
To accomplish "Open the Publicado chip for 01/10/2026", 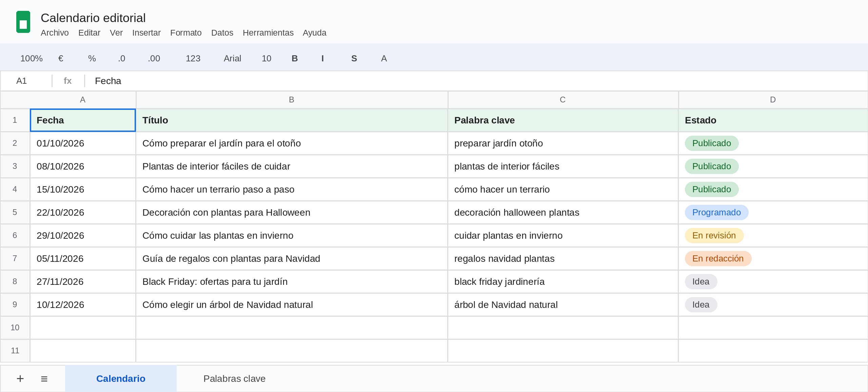I will [711, 143].
